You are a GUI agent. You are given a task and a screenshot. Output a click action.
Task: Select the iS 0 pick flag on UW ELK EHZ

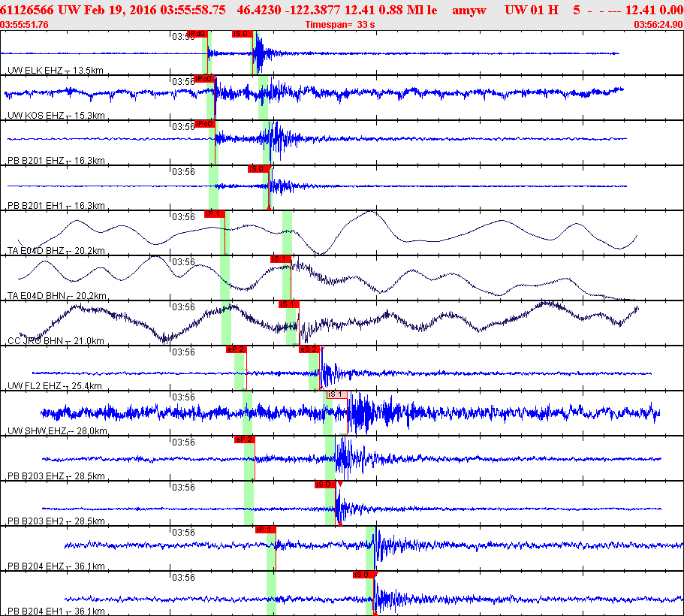click(x=241, y=34)
